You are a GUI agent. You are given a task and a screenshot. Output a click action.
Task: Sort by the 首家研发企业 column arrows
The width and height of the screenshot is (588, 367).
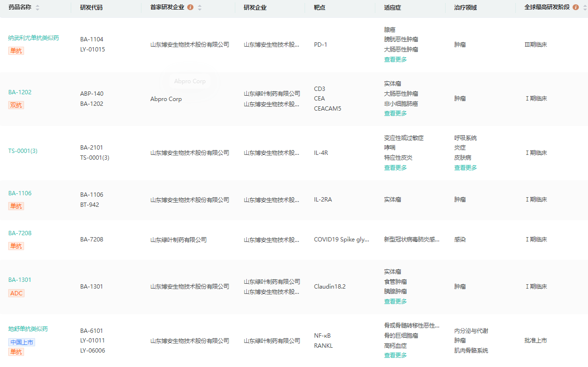200,8
